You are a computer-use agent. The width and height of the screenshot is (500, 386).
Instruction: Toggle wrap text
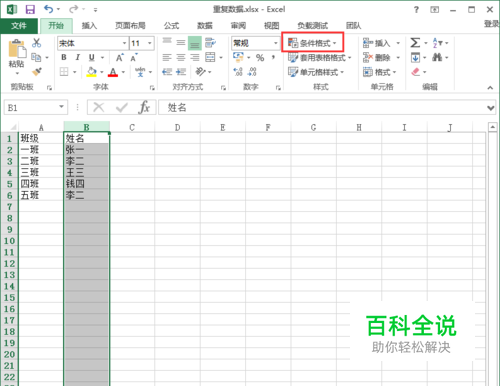pos(210,43)
